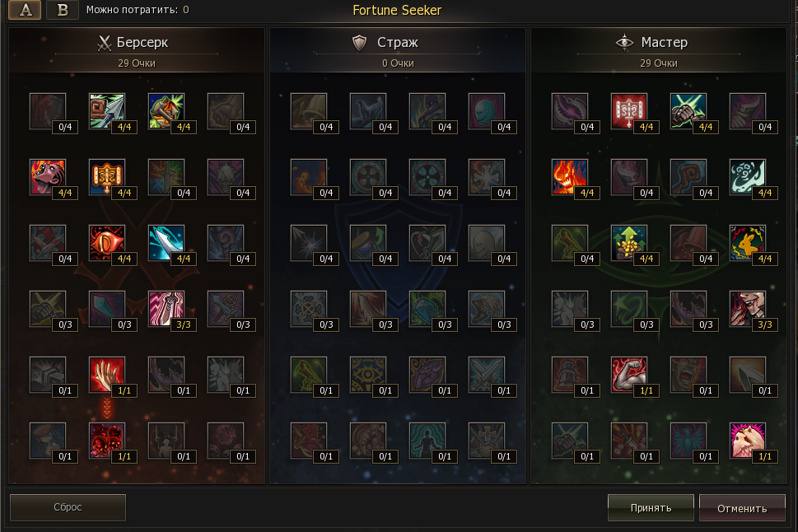Click the red eye skill in Берсерк
Image resolution: width=798 pixels, height=532 pixels.
point(107,243)
